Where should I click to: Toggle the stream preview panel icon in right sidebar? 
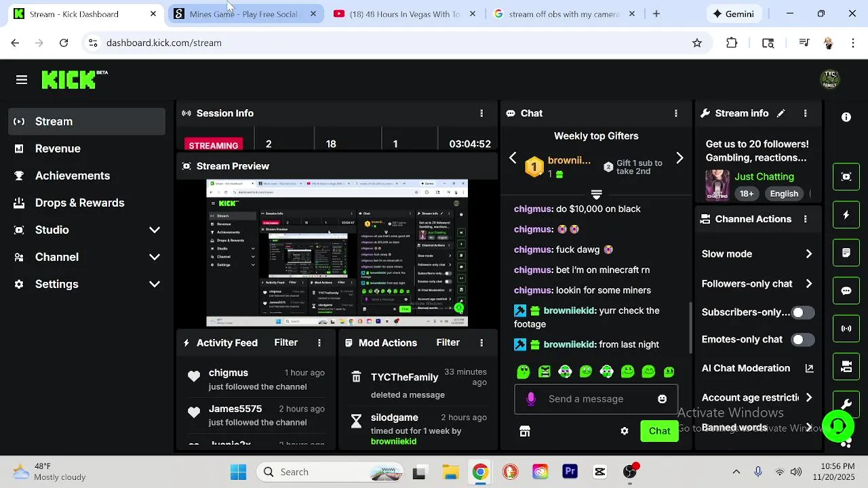(846, 177)
